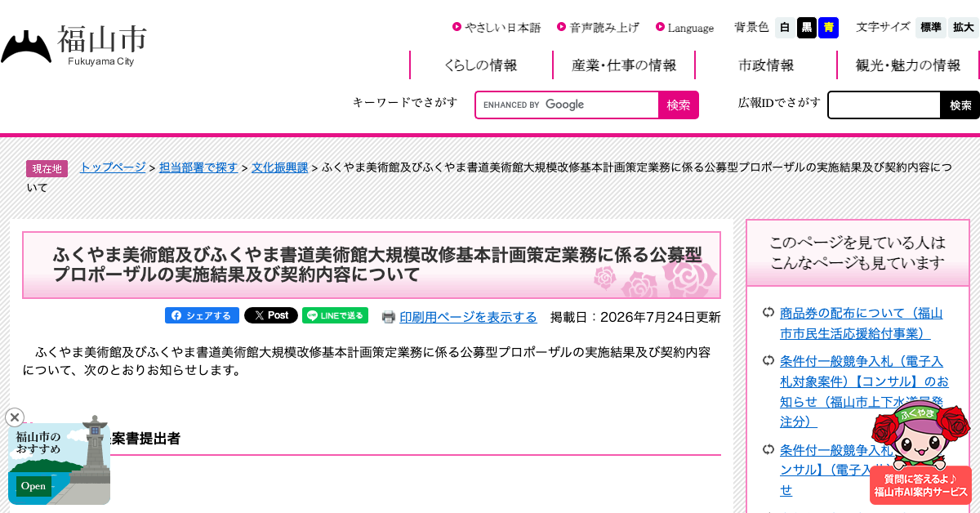Go to 担当部署で探す breadcrumb
Image resolution: width=980 pixels, height=513 pixels.
tap(198, 167)
